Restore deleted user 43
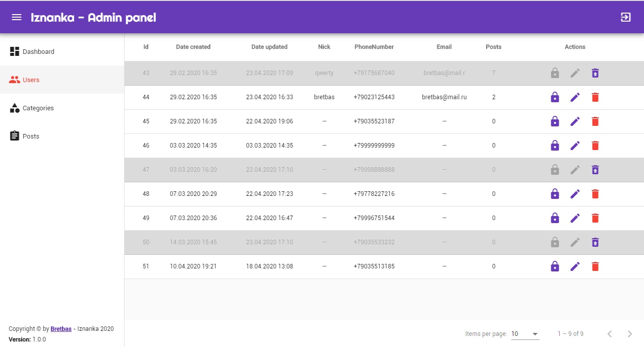 (x=595, y=73)
